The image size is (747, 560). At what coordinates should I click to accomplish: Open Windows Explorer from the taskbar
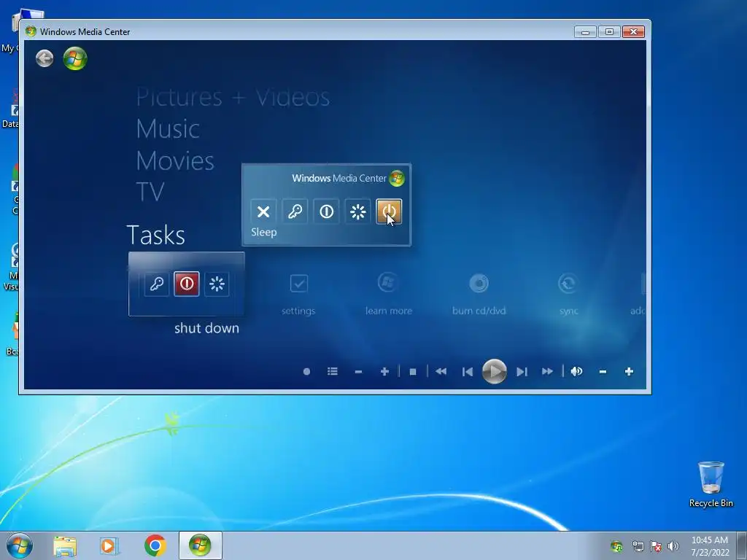coord(65,546)
